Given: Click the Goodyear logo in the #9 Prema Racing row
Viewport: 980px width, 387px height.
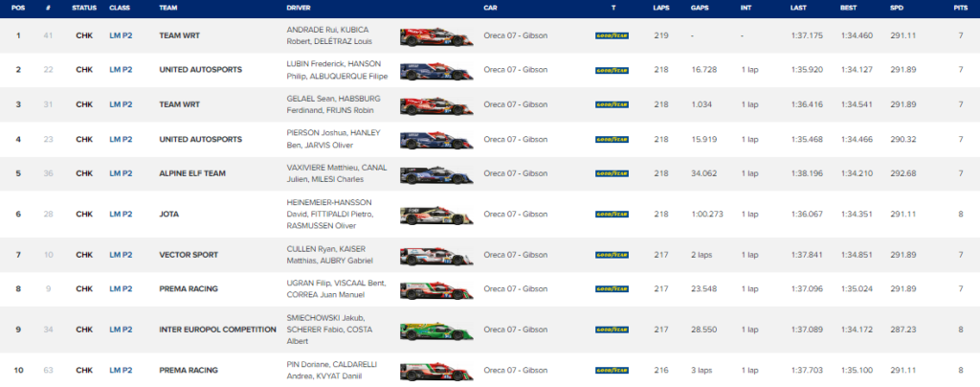Looking at the screenshot, I should 612,289.
